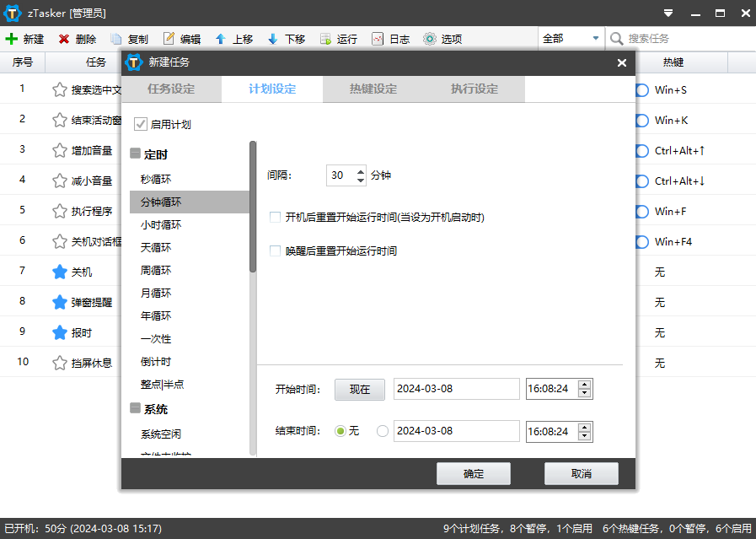Enable 唤醒后重置开始运行时间 checkbox
The image size is (756, 539).
[274, 251]
